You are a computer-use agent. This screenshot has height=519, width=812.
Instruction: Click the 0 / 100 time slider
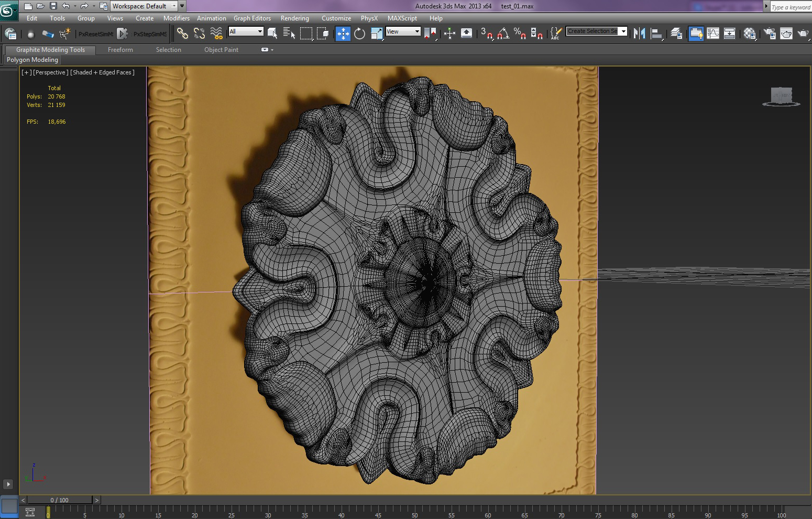click(x=59, y=500)
